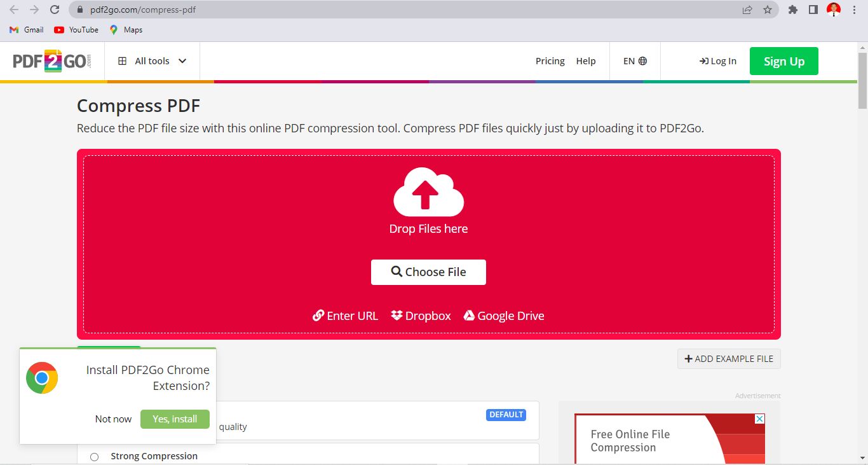Open the Maps bookmark
This screenshot has height=465, width=868.
[x=126, y=30]
